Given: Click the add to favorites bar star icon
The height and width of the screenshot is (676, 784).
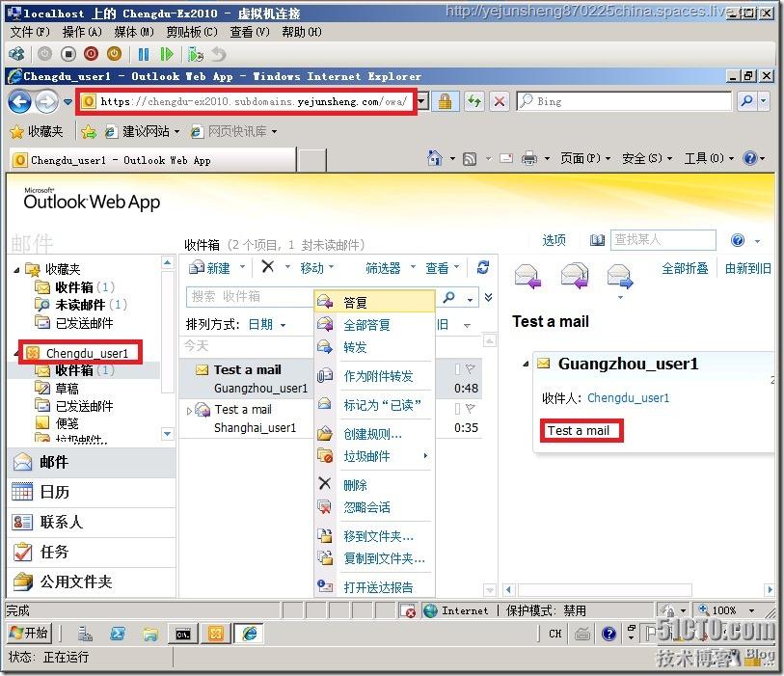Looking at the screenshot, I should pyautogui.click(x=89, y=131).
